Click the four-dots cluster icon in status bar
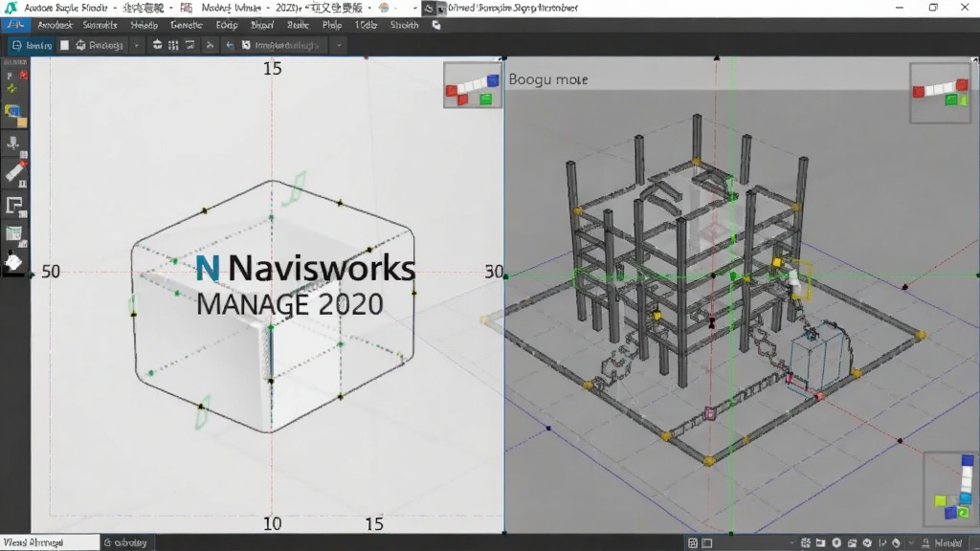The width and height of the screenshot is (980, 551). coord(806,543)
